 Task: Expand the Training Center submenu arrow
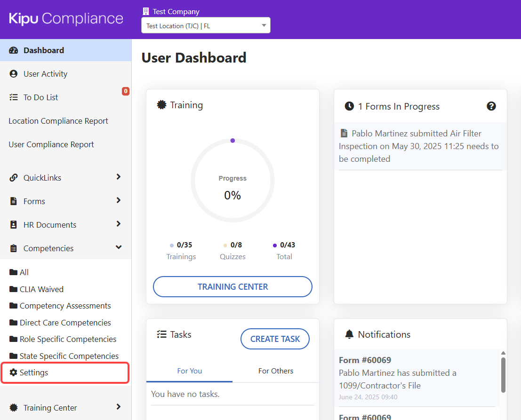(119, 407)
